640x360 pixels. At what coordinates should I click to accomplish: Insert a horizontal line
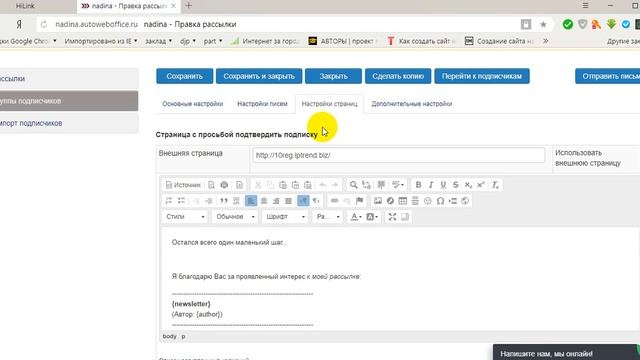[x=415, y=200]
